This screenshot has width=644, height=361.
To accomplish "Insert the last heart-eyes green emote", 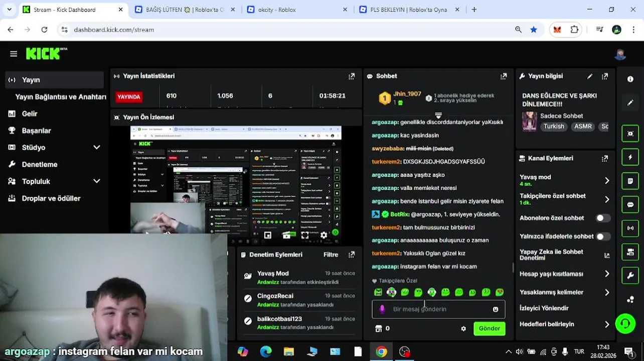I will (x=500, y=292).
